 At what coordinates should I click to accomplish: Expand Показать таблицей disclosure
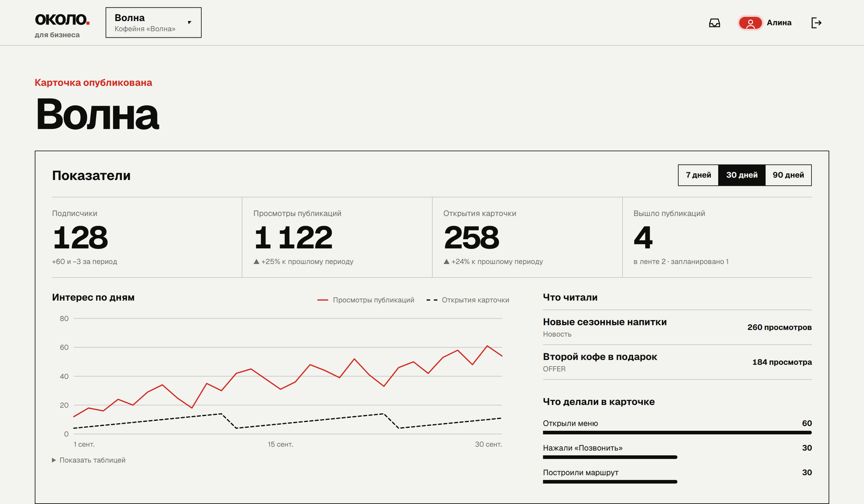[89, 460]
